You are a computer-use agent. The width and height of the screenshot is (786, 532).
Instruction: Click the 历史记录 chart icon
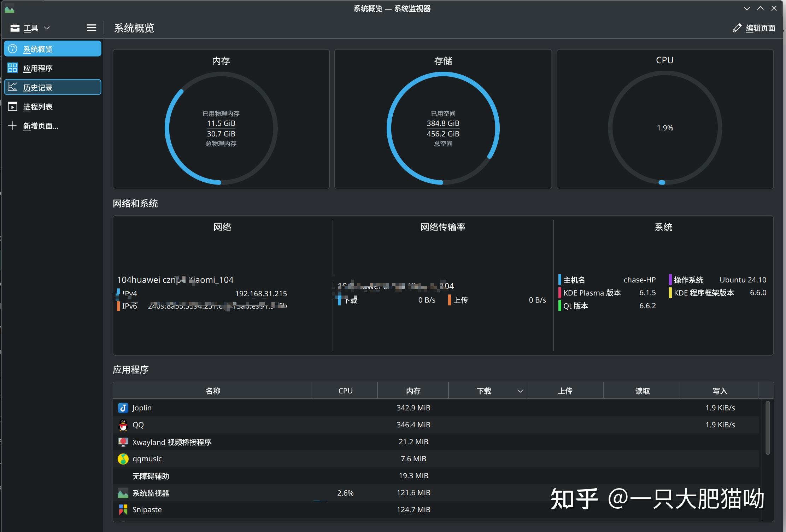13,87
